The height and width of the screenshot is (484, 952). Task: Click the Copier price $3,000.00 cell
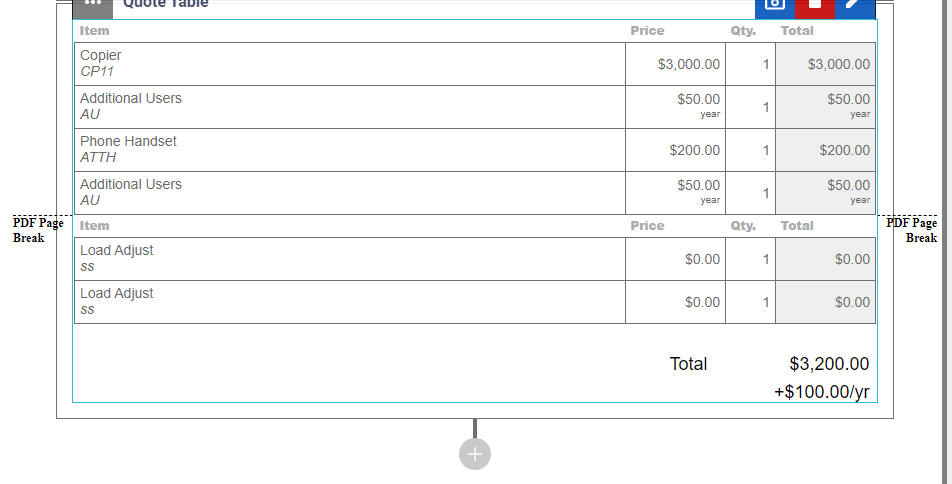pyautogui.click(x=675, y=64)
